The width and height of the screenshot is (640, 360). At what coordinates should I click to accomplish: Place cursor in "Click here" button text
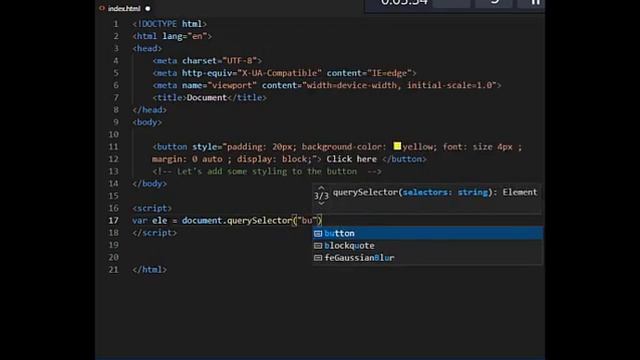click(351, 159)
